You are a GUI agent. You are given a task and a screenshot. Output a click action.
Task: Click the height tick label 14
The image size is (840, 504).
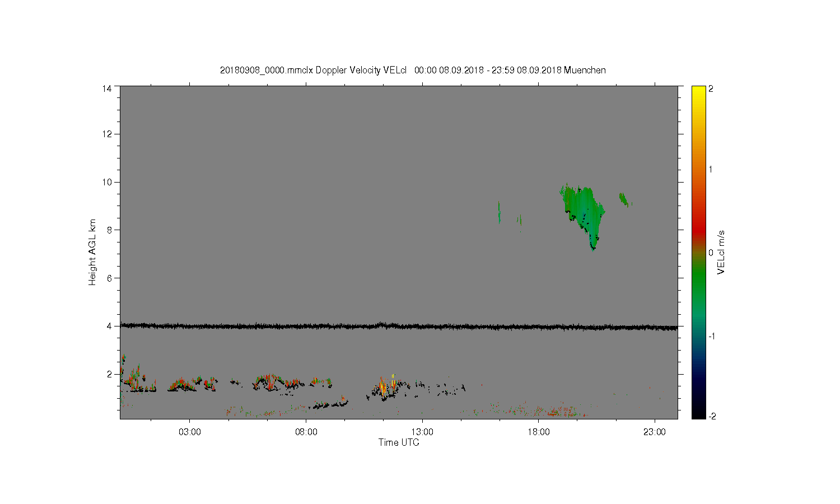click(107, 88)
